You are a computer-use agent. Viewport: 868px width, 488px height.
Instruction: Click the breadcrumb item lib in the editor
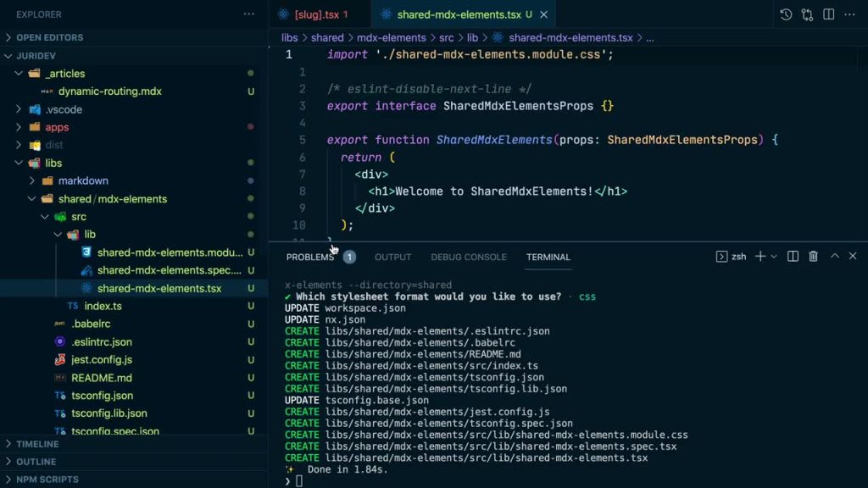pyautogui.click(x=473, y=37)
